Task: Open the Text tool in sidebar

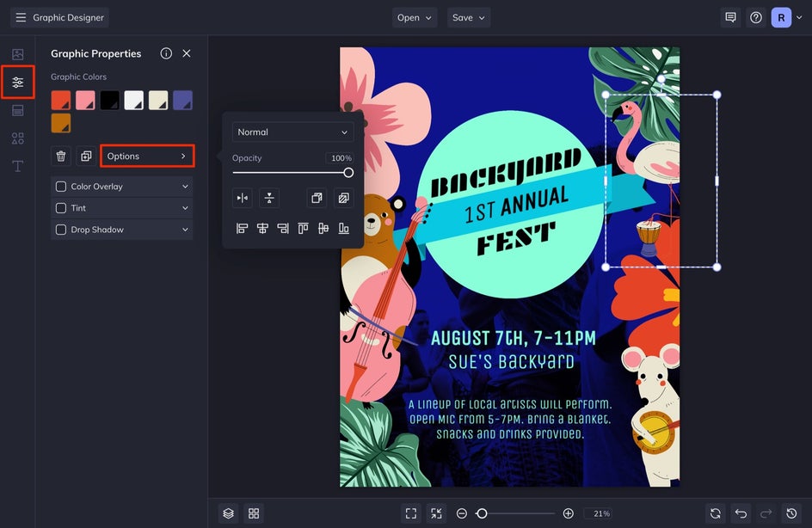Action: (x=17, y=166)
